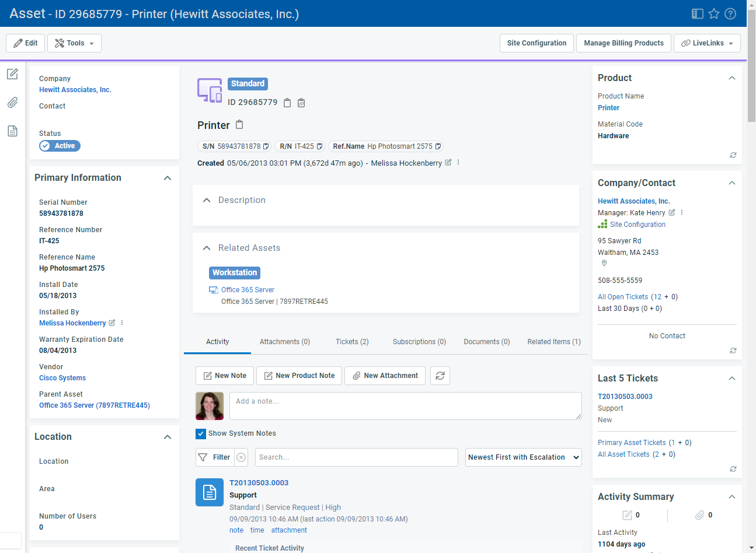The image size is (756, 553).
Task: Collapse the Description section
Action: [206, 200]
